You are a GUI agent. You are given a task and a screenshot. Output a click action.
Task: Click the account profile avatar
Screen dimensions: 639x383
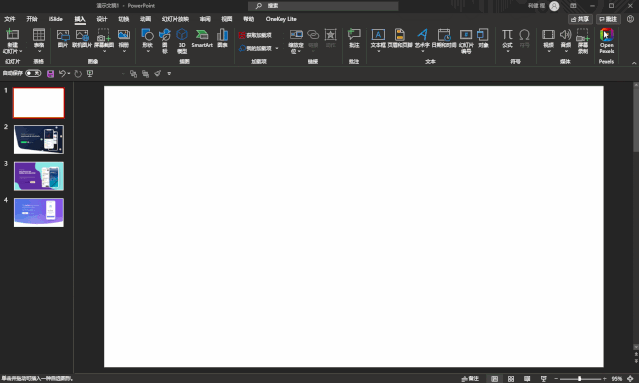pyautogui.click(x=554, y=6)
